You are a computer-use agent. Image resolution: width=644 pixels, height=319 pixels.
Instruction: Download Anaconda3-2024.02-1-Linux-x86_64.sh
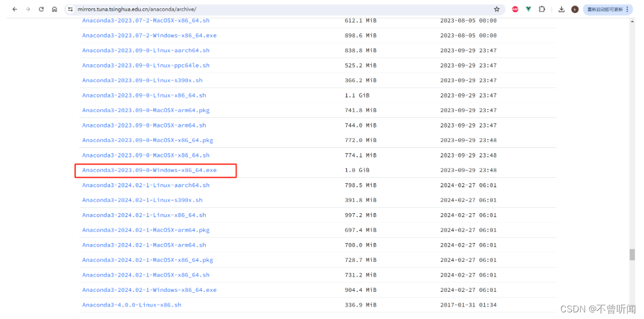click(x=144, y=215)
